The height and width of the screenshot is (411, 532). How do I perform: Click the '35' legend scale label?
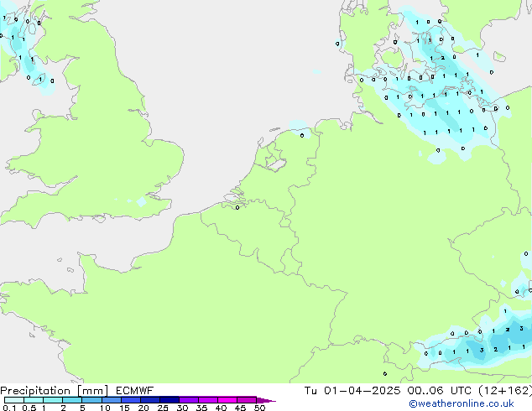201,408
